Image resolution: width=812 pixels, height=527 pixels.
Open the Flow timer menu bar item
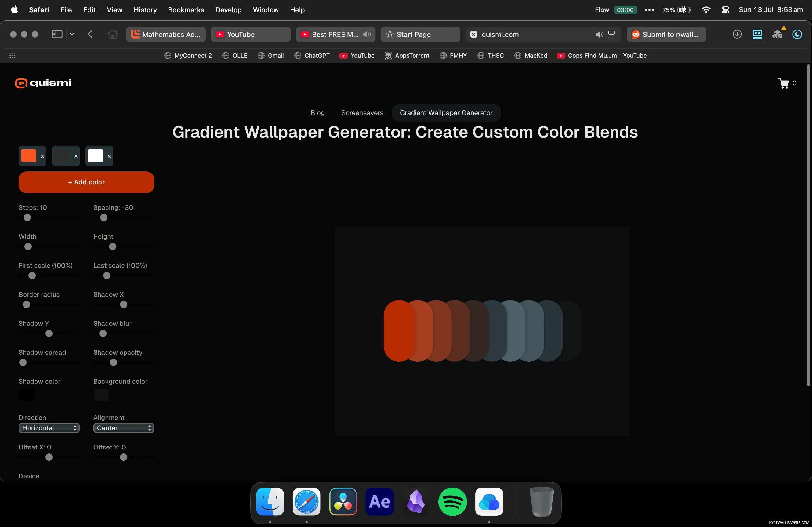pyautogui.click(x=615, y=10)
